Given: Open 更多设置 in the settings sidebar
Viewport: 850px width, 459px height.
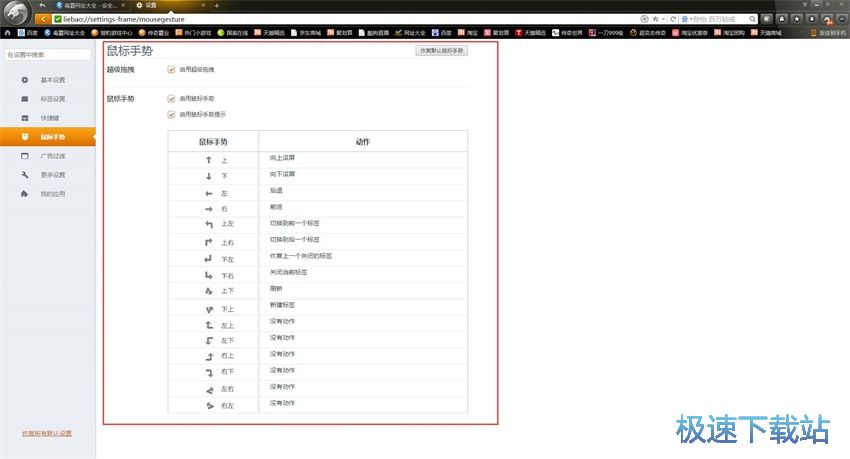Looking at the screenshot, I should click(x=48, y=174).
